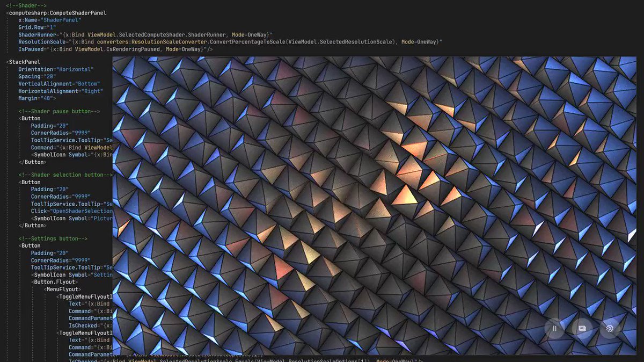This screenshot has height=362, width=644.
Task: Click the "<Button.Flyout>" tag
Action: pos(54,282)
